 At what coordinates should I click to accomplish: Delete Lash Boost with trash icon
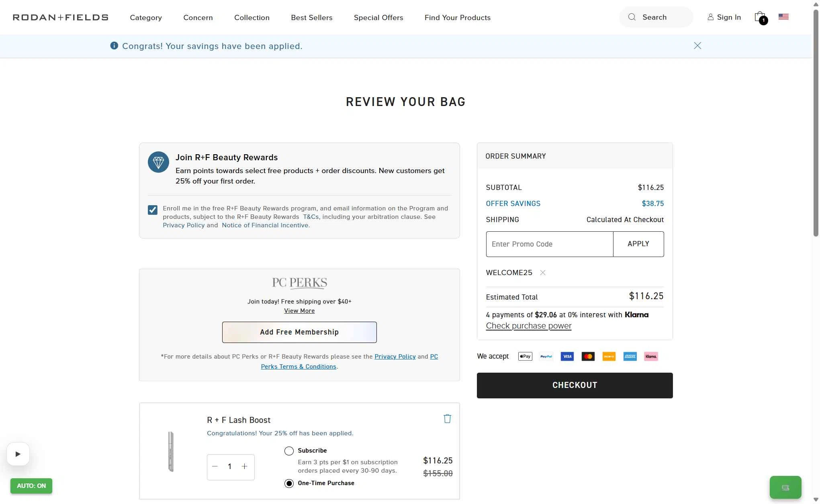(447, 418)
